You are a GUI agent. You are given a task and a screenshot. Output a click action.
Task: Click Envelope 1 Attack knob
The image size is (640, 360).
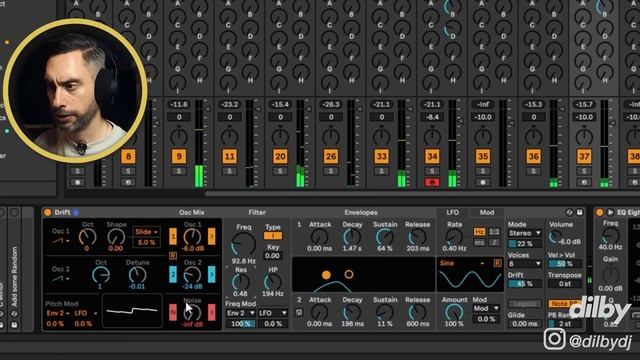click(320, 237)
